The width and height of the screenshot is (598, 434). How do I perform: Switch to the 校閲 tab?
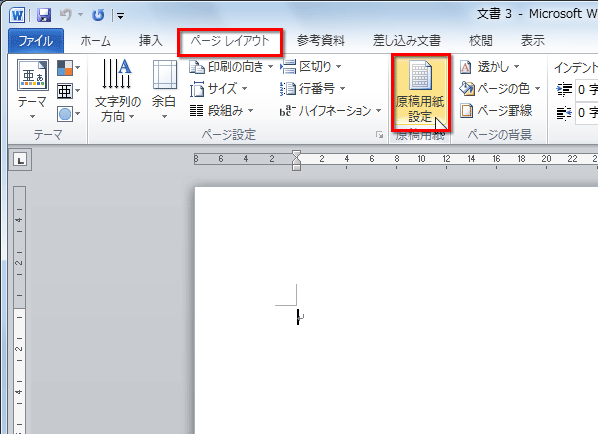481,41
